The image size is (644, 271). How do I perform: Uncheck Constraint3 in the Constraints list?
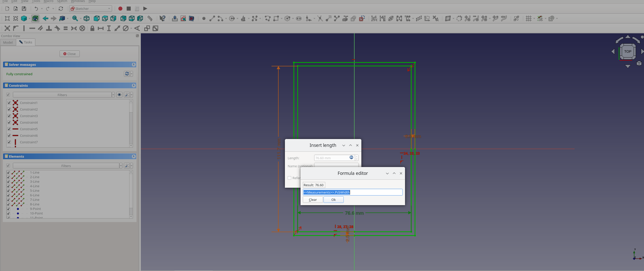[x=9, y=116]
